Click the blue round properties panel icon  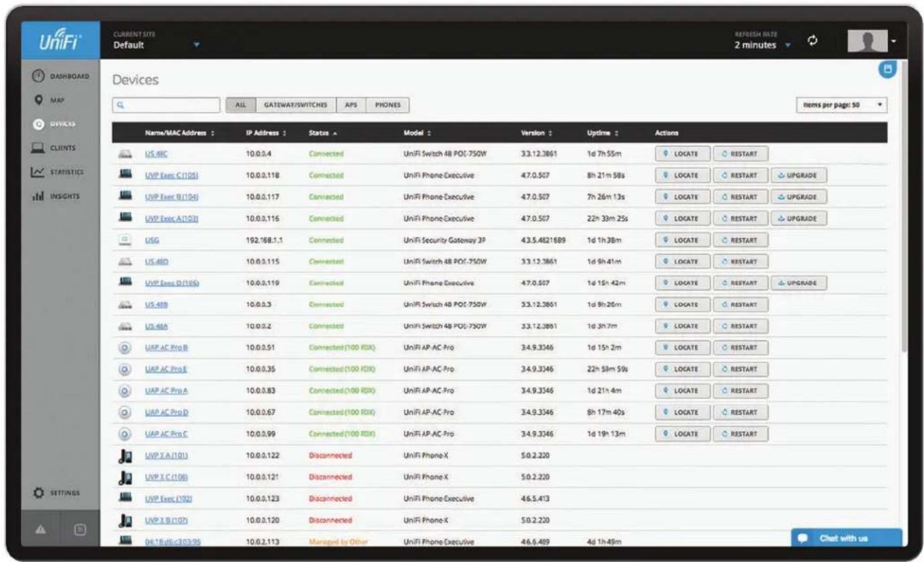[887, 69]
